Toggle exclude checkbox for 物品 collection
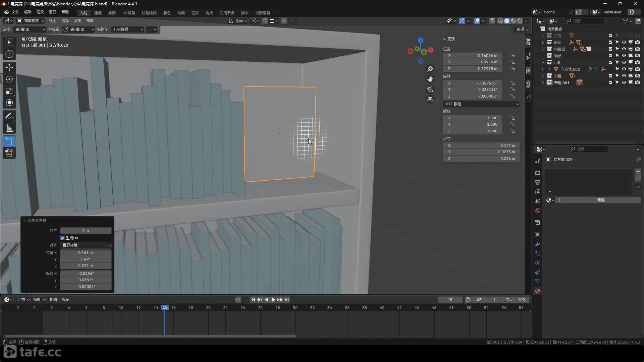The height and width of the screenshot is (362, 644). (610, 56)
